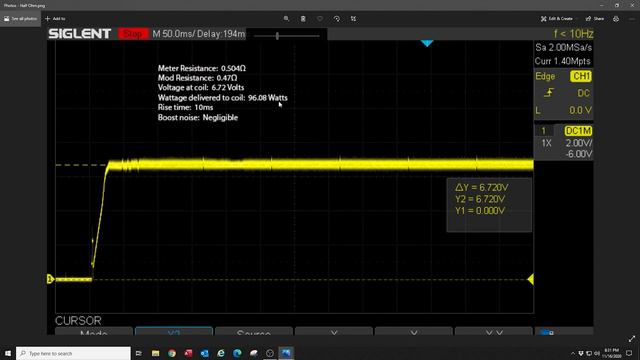The height and width of the screenshot is (360, 640).
Task: Mark photo as favorite with heart icon
Action: coord(320,19)
